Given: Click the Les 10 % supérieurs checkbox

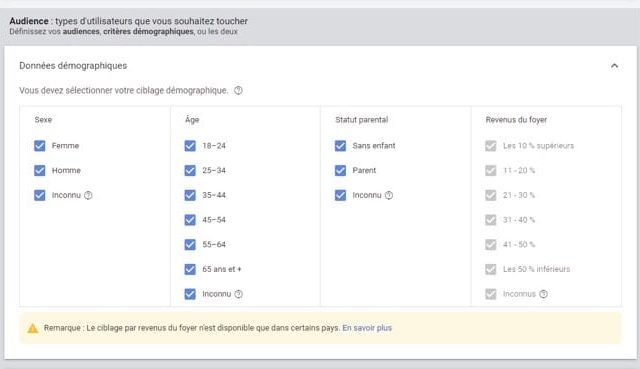Looking at the screenshot, I should click(491, 146).
